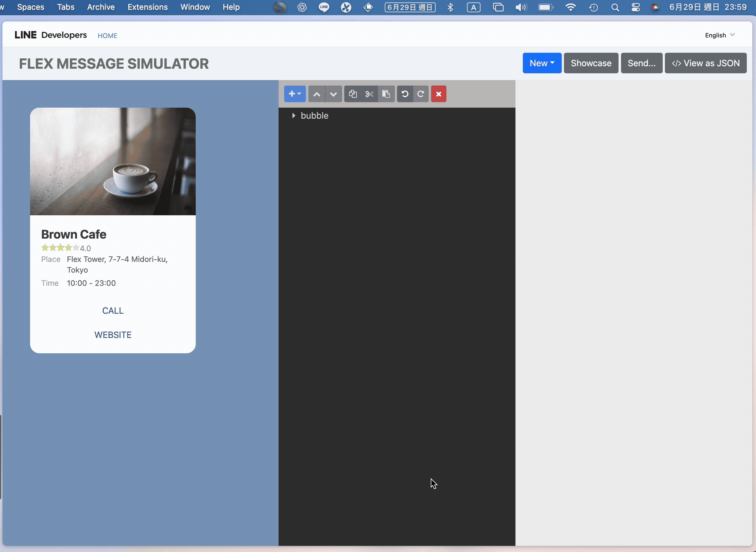756x552 pixels.
Task: Open the New dropdown button
Action: coord(542,63)
